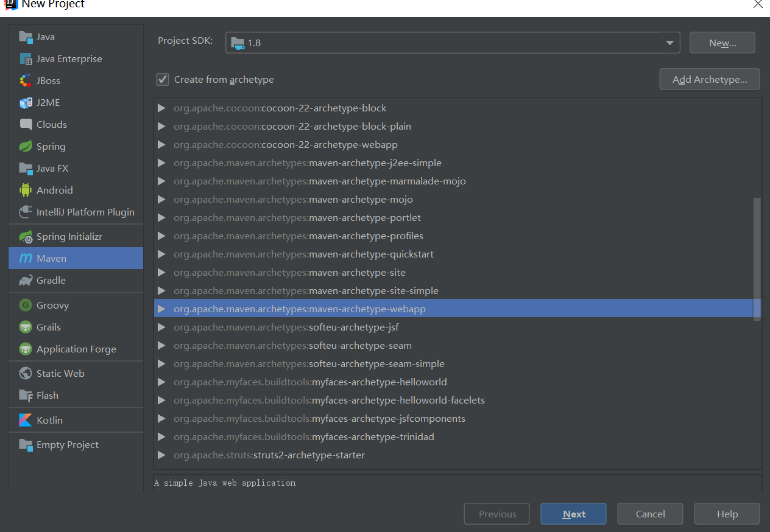The image size is (770, 532).
Task: Click the Clouds speech-bubble icon
Action: (26, 124)
